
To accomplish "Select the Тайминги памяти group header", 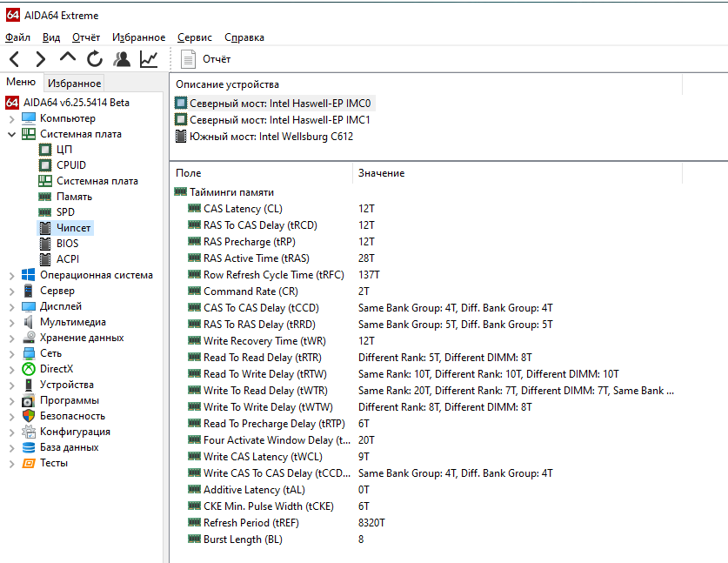I will tap(224, 191).
